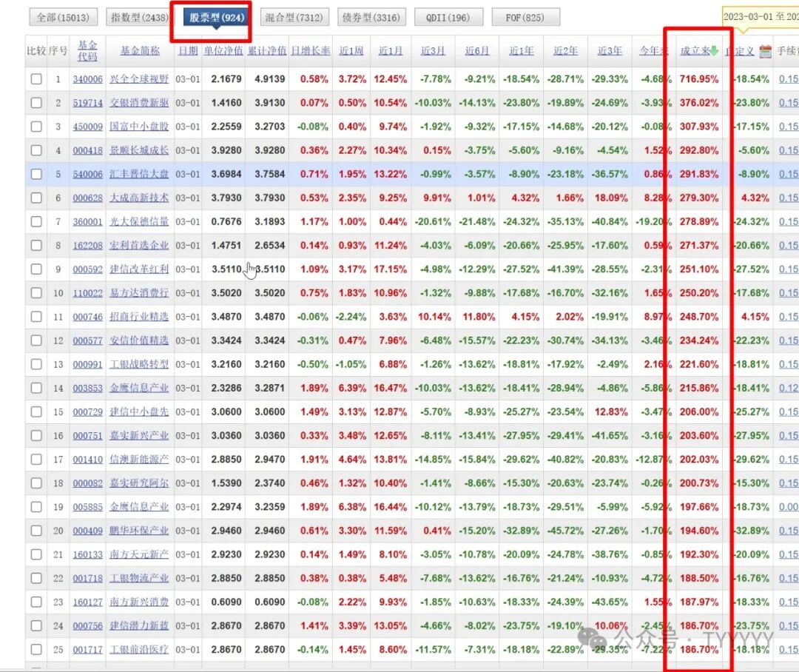Click the 716.95% since-inception value
This screenshot has height=672, width=799.
pyautogui.click(x=698, y=79)
